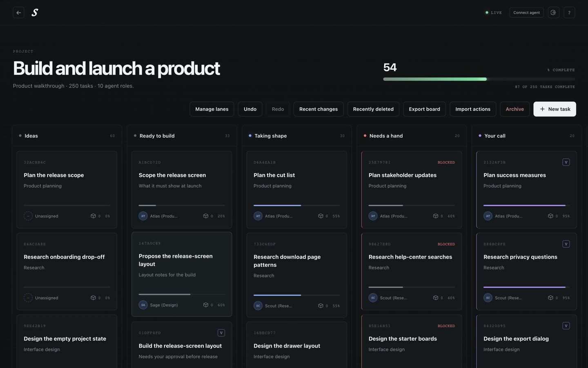Open the help question mark icon
The width and height of the screenshot is (588, 368).
coord(569,13)
